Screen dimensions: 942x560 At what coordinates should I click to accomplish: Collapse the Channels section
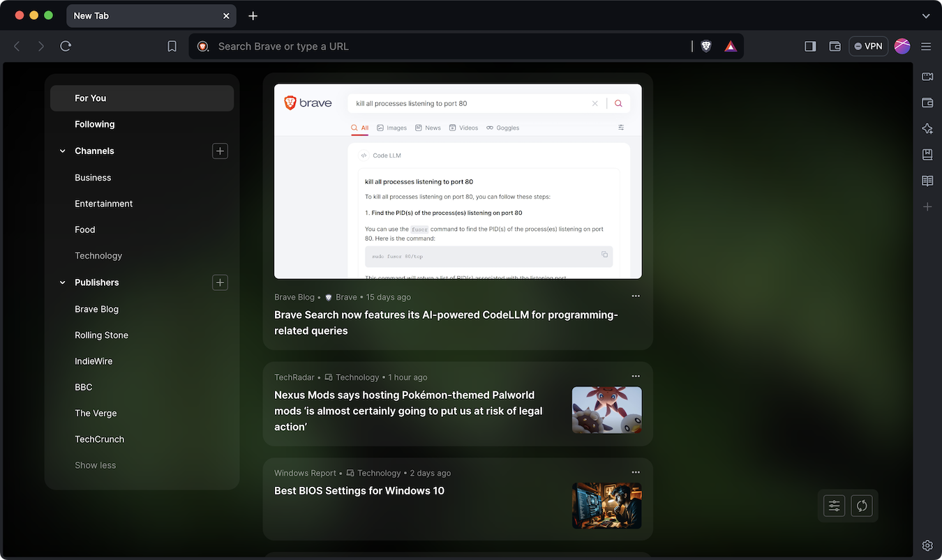62,151
